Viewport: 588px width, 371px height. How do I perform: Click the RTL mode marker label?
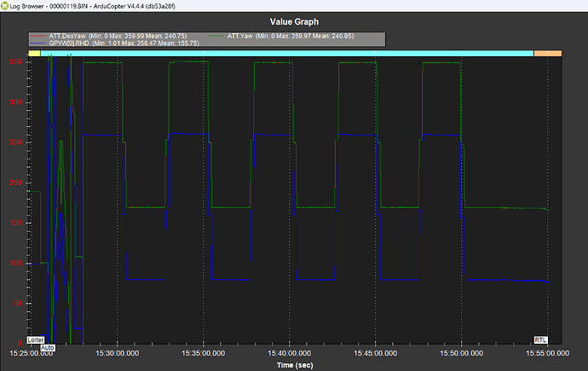(540, 339)
